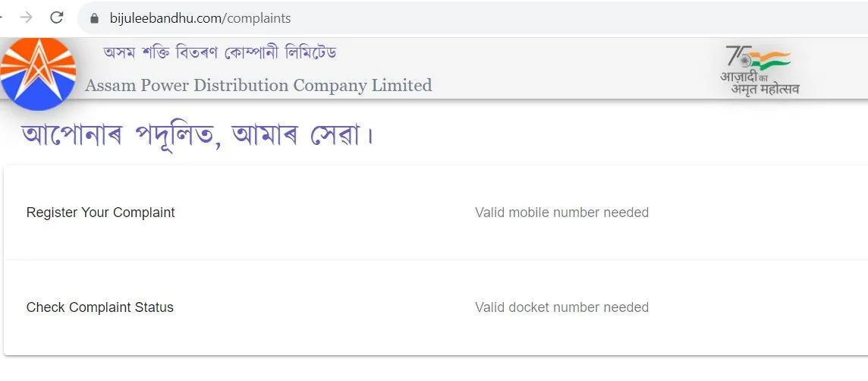Click the 'अमृत महोत्सव' emblem text
The height and width of the screenshot is (381, 868).
765,89
